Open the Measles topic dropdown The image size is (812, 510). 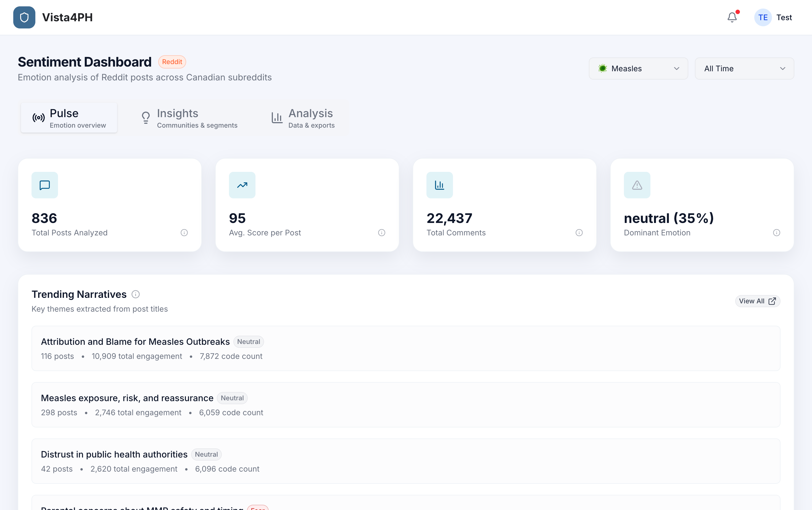(x=638, y=69)
